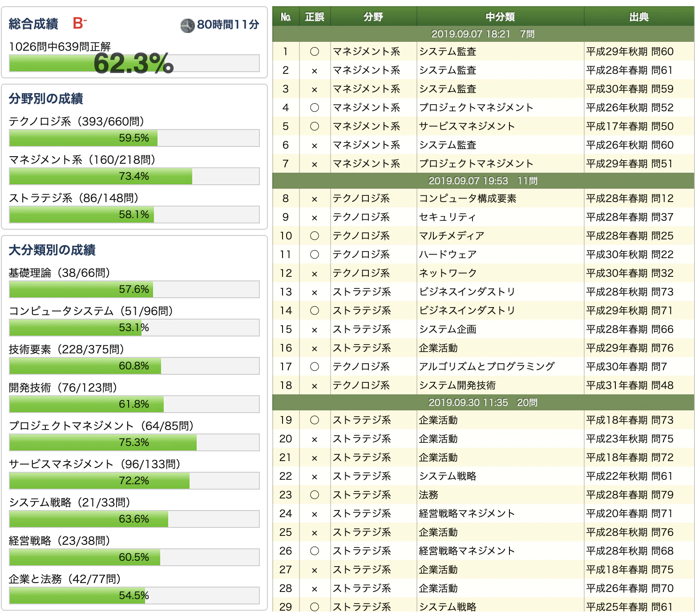Open source 平成18年春期 問73

(x=630, y=420)
